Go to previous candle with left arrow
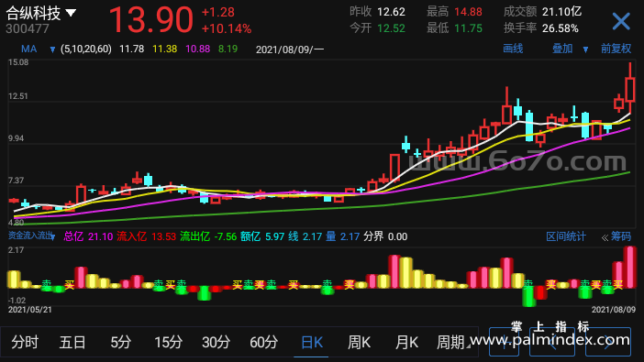Screen dimensions: 644x362 tap(552, 342)
